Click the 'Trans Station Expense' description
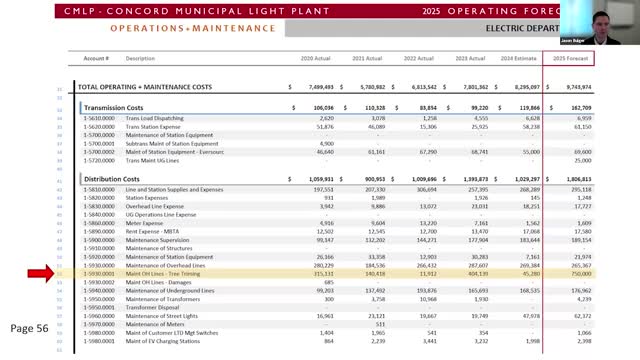 153,127
